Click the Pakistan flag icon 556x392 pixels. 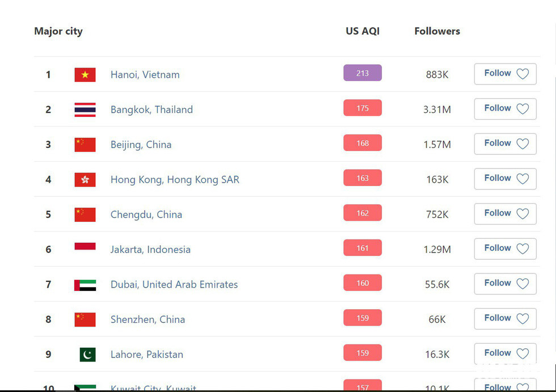pyautogui.click(x=87, y=355)
